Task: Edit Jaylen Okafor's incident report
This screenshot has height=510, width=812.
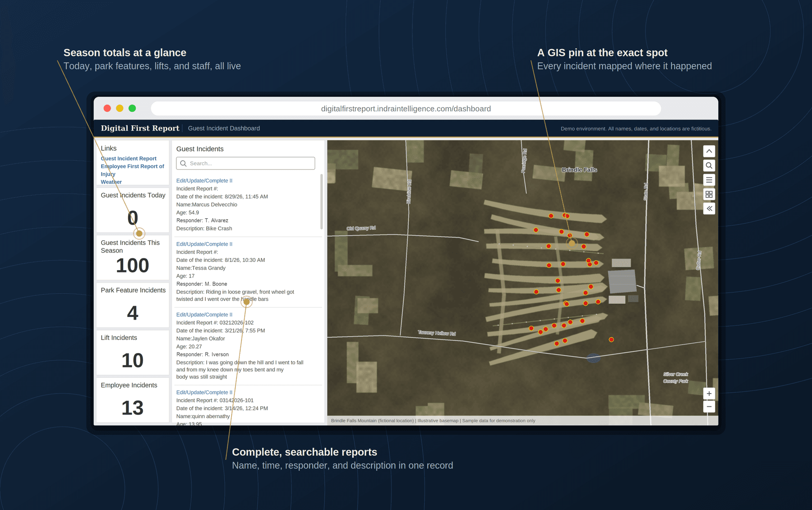Action: (204, 314)
